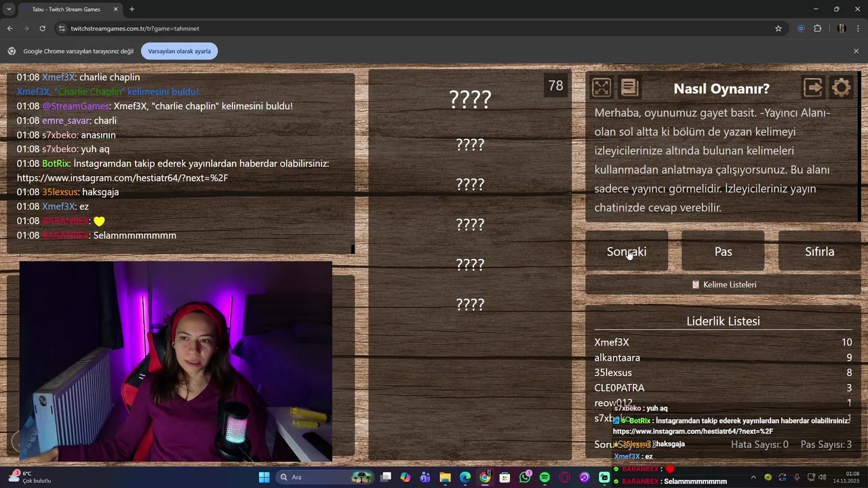Click the Sonraki button
The height and width of the screenshot is (488, 868).
pyautogui.click(x=627, y=251)
